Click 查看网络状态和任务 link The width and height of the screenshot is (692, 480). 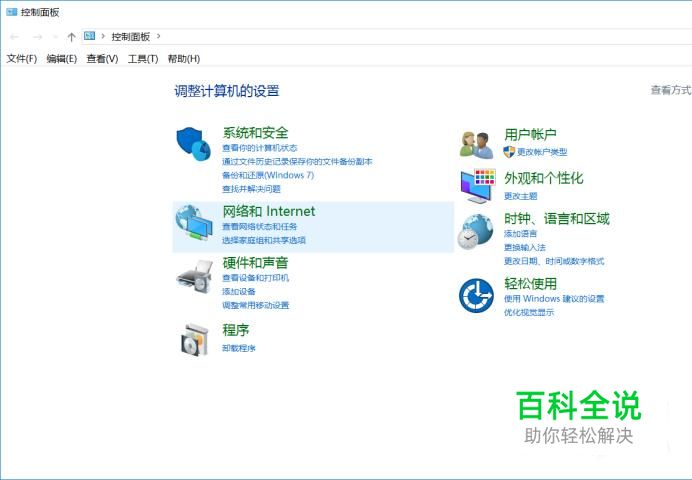(x=260, y=226)
